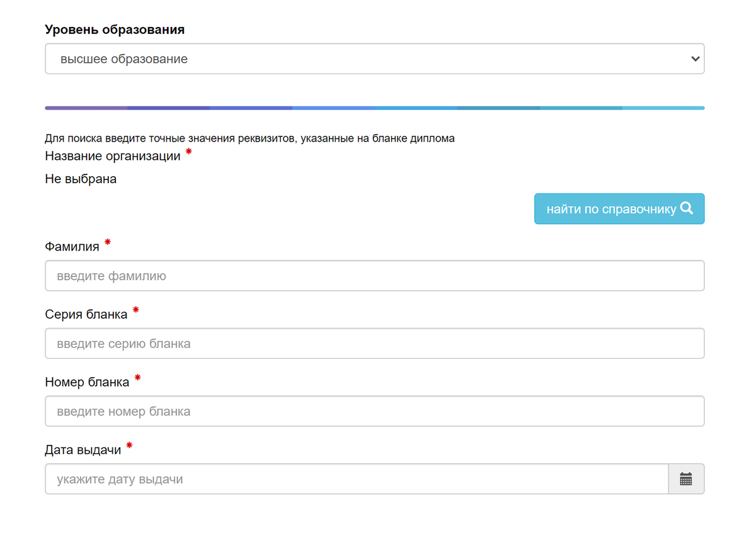Click the rightmost light-blue segment of divider bar

pyautogui.click(x=663, y=108)
